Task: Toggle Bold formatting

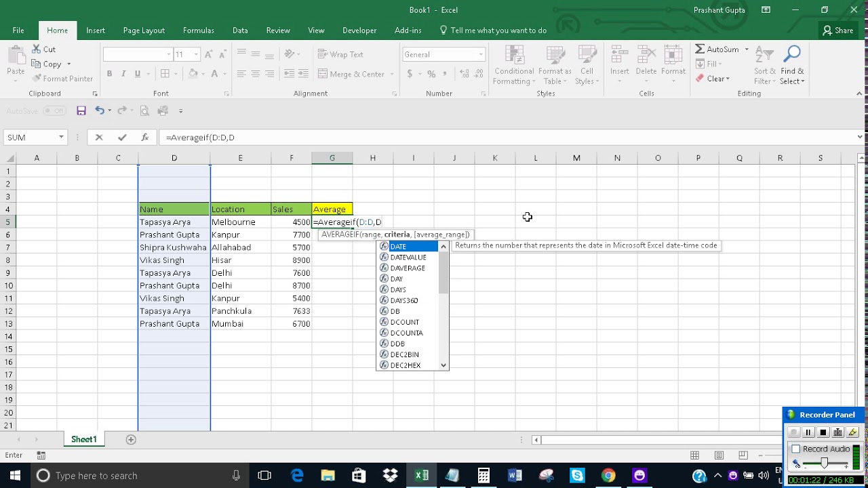Action: pos(109,74)
